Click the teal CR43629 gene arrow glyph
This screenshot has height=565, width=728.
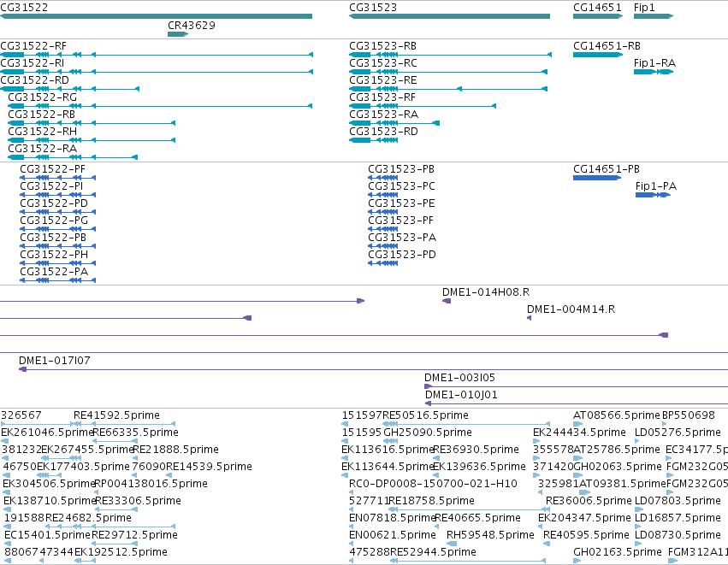[178, 34]
